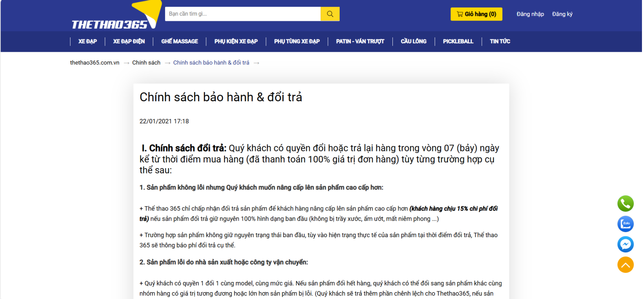Viewport: 644px width, 299px height.
Task: Open TIN TỨC news section
Action: [500, 41]
